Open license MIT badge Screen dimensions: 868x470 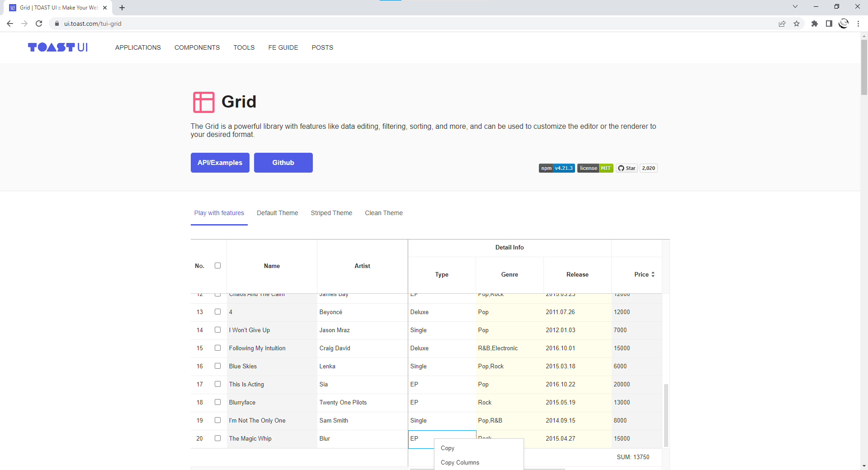595,168
